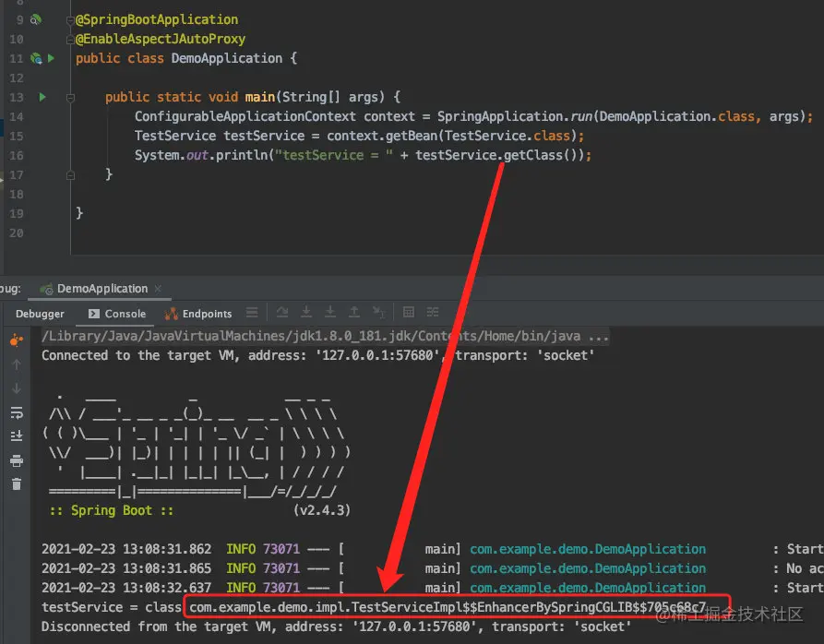
Task: Collapse the @SpringBootApplication annotation fold marker
Action: [x=70, y=20]
